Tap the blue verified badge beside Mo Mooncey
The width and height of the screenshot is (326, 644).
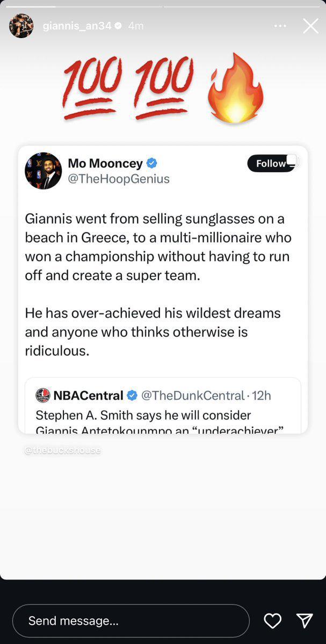[x=152, y=163]
